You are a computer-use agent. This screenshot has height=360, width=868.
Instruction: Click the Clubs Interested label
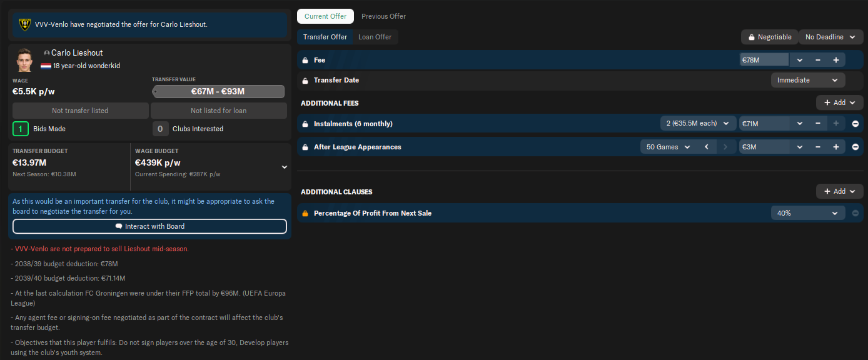tap(198, 129)
